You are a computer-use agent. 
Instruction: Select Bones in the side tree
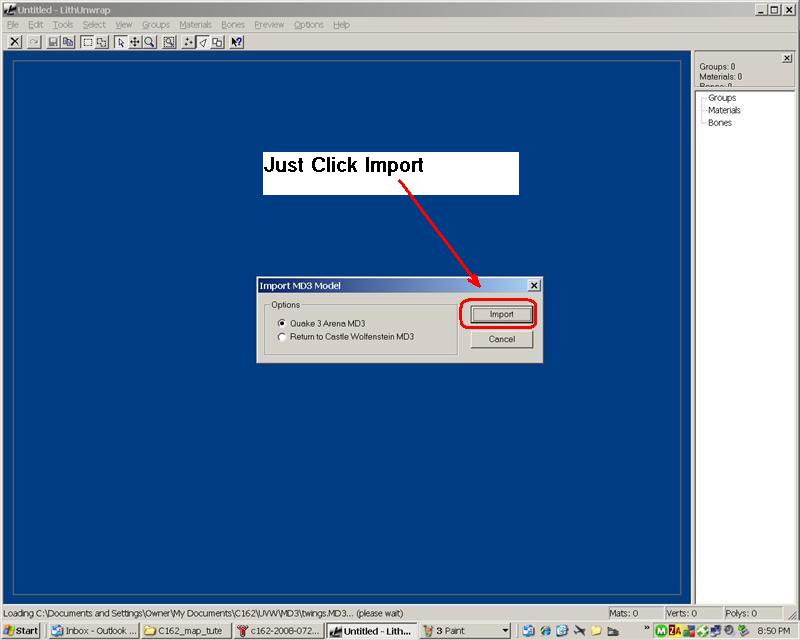click(720, 122)
